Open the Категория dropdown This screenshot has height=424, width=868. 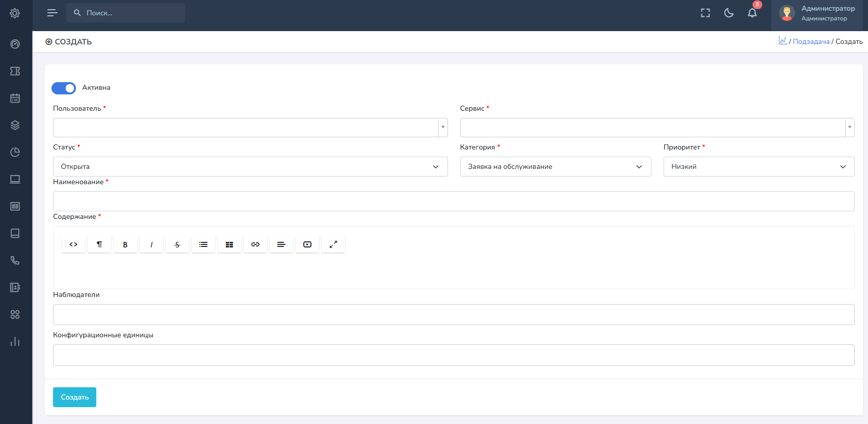tap(555, 167)
